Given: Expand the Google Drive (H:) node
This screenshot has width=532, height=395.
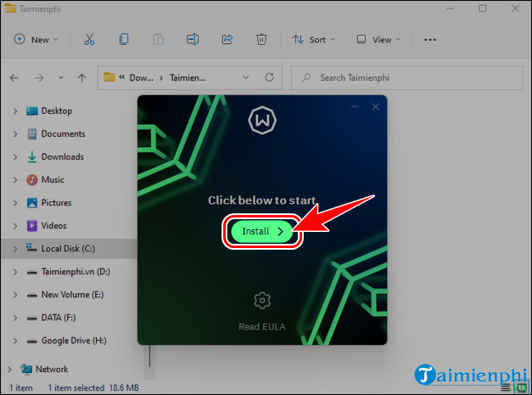Looking at the screenshot, I should (x=15, y=341).
